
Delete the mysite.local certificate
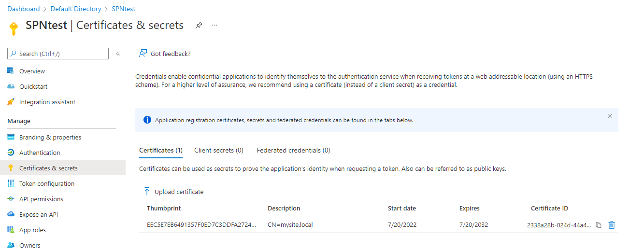(612, 225)
